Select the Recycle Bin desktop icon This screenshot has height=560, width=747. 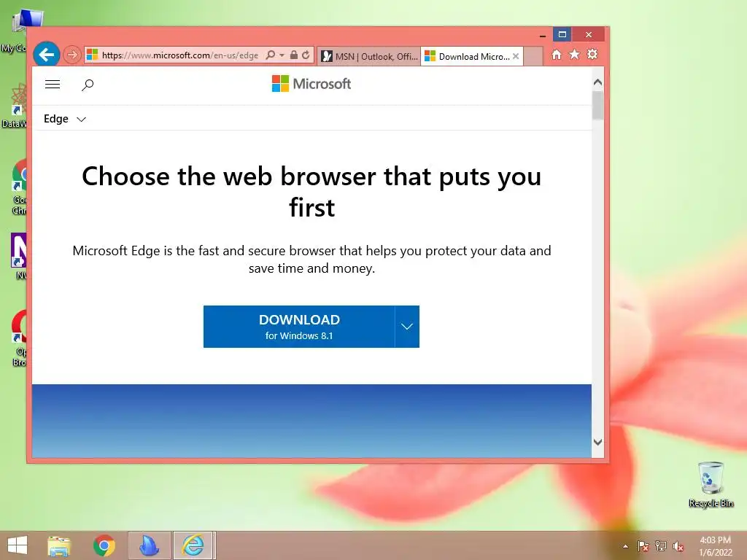pos(711,484)
